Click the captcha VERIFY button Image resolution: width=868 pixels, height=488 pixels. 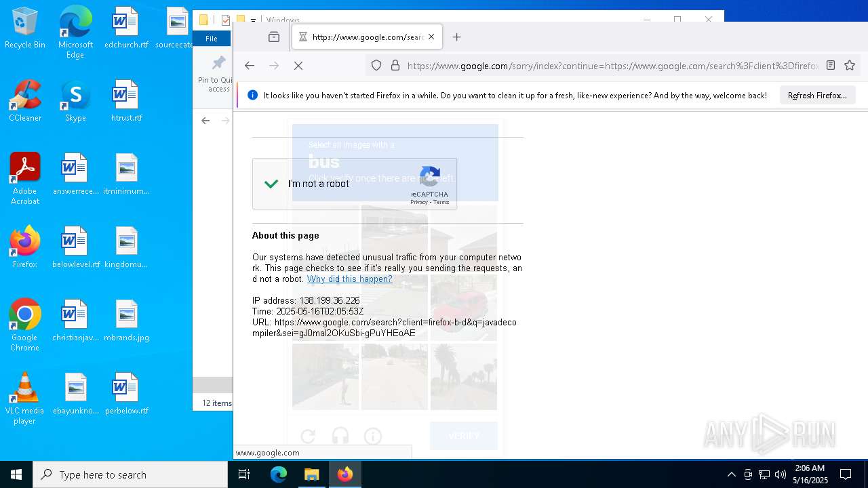click(x=464, y=436)
